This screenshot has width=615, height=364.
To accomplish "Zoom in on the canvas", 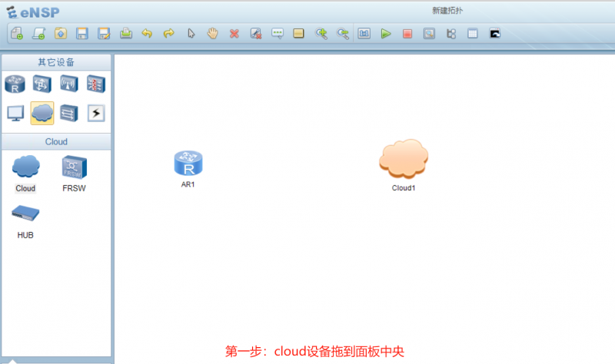I will pyautogui.click(x=321, y=34).
